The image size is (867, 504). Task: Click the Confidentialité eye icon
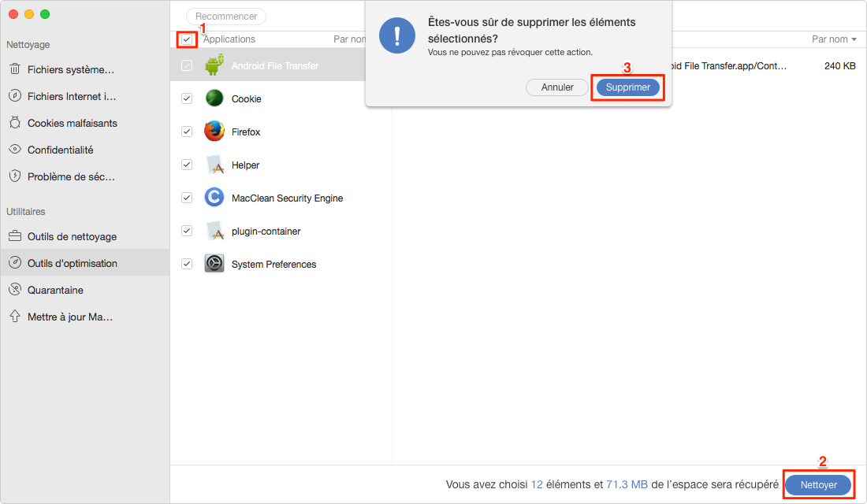point(15,149)
